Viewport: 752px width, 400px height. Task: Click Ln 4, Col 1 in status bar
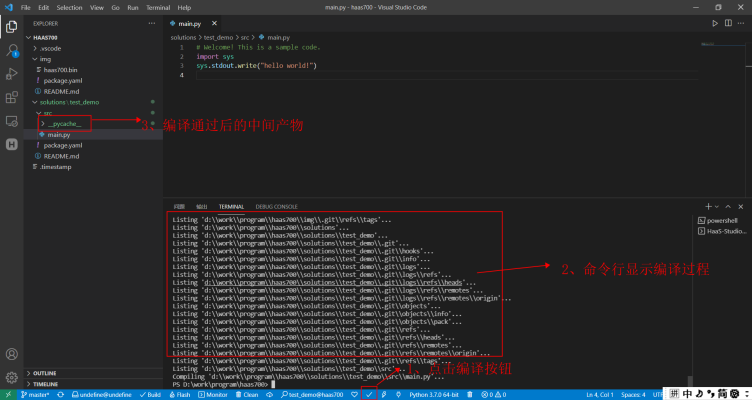pos(599,395)
